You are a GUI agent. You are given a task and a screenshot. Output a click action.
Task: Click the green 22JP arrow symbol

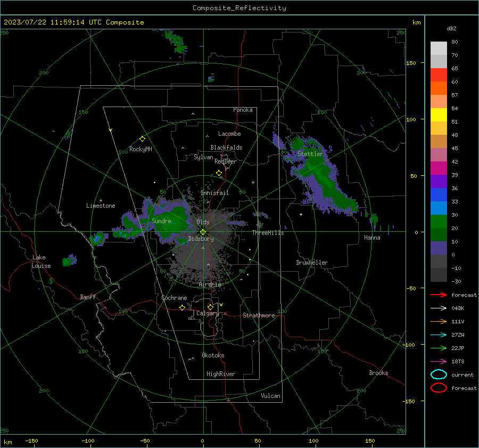click(439, 348)
